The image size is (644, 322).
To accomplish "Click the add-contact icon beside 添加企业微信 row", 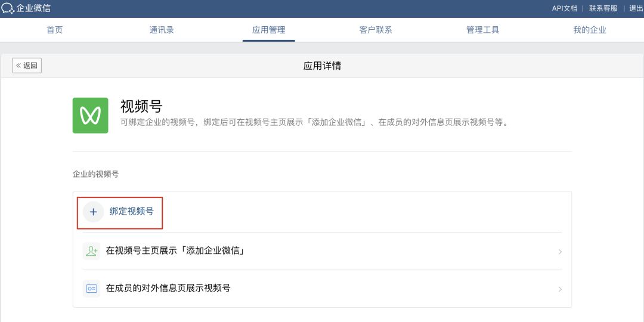I will 91,251.
